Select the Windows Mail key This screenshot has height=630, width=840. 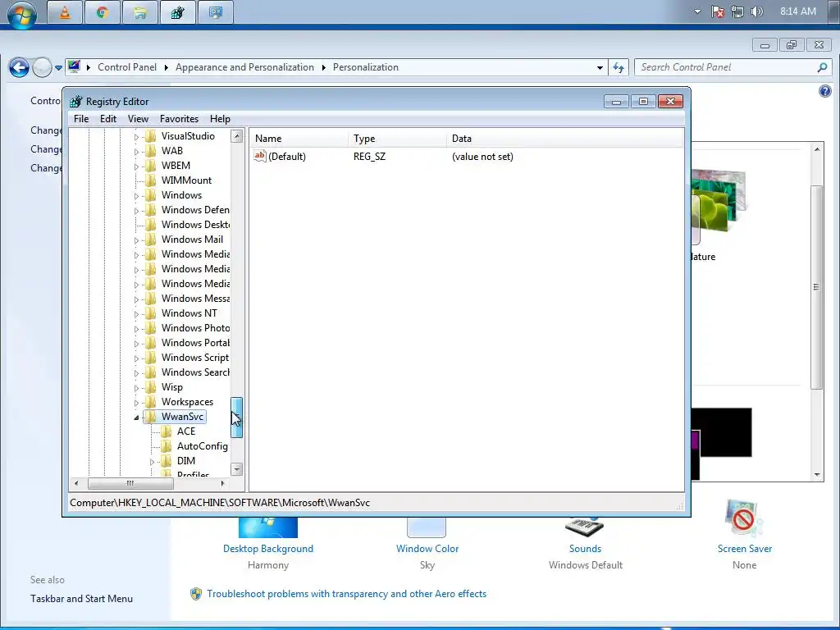pyautogui.click(x=192, y=240)
